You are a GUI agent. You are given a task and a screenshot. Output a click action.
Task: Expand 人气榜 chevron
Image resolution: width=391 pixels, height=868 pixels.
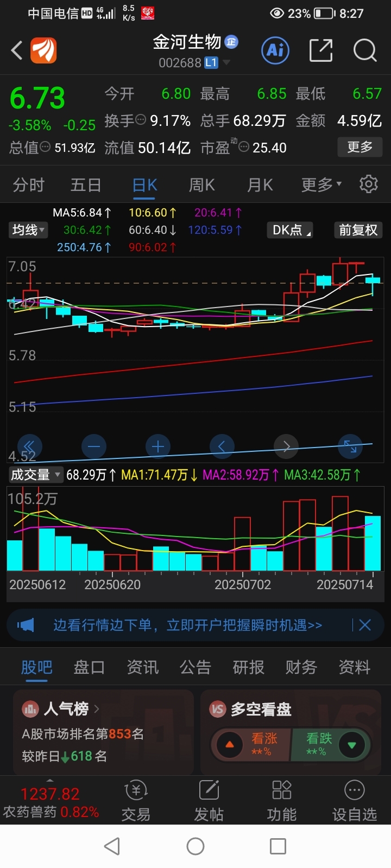pos(97,709)
